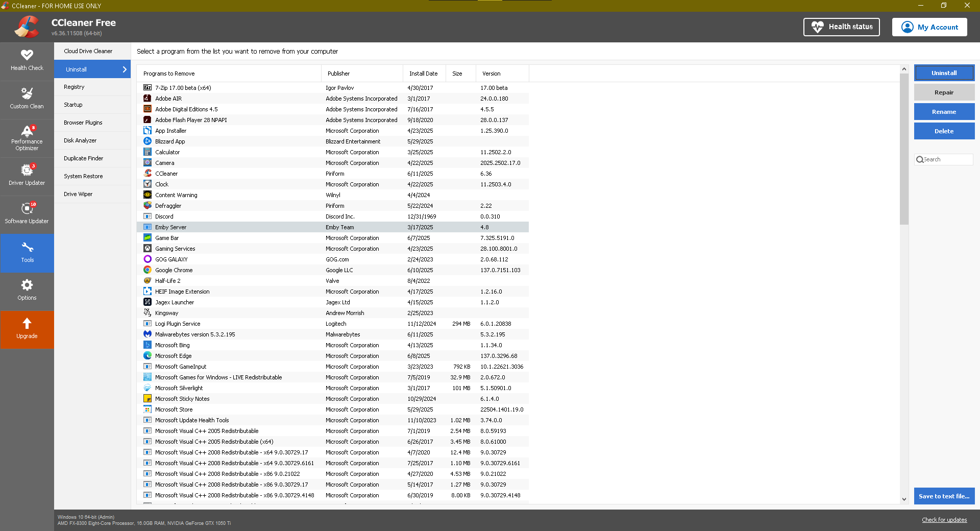
Task: Select the Malwarebytes program icon
Action: [x=148, y=334]
